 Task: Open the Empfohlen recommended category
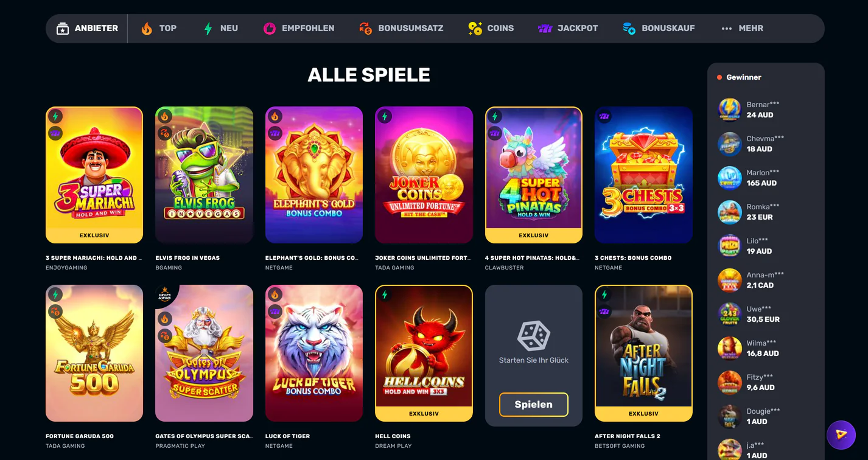pyautogui.click(x=299, y=28)
